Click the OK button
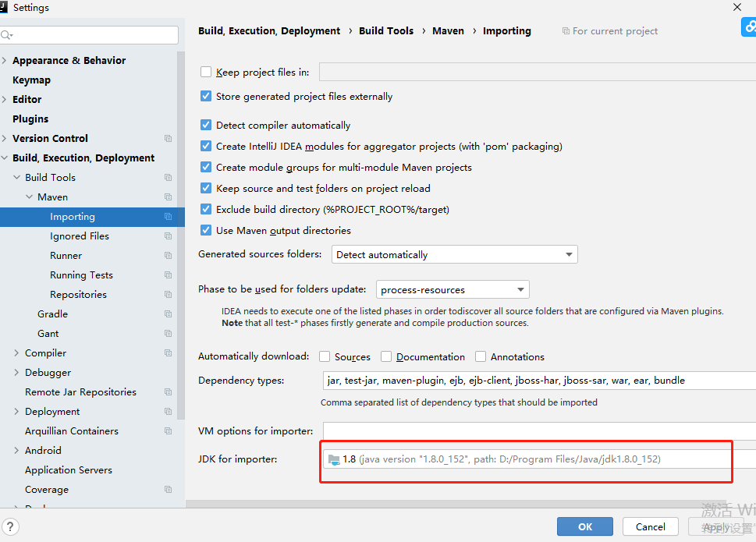This screenshot has width=756, height=542. (x=585, y=526)
